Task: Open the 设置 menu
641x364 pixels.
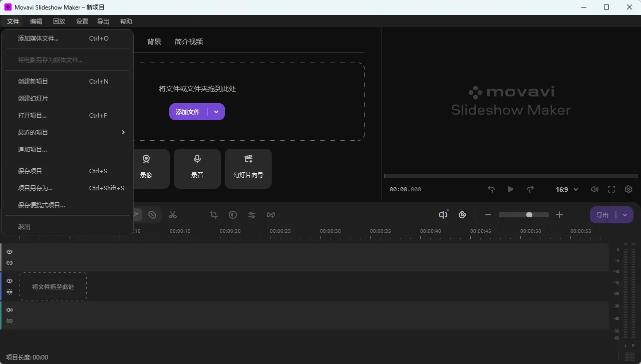Action: (82, 21)
